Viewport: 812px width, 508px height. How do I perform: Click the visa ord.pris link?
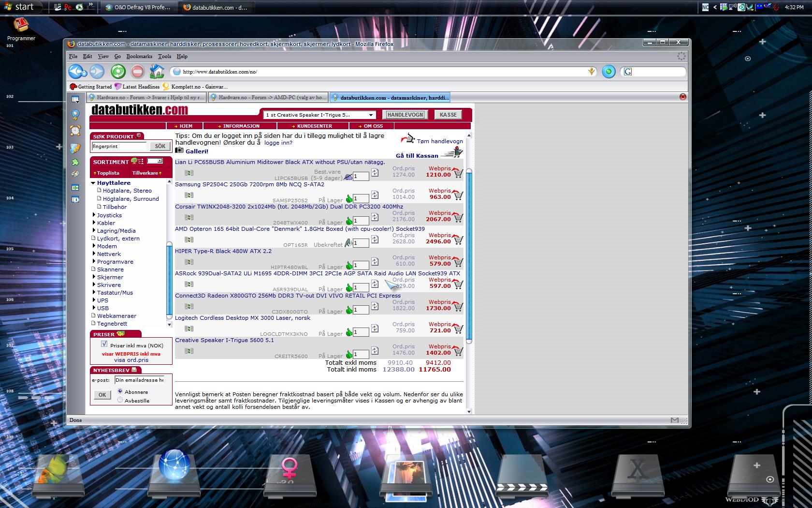point(131,360)
